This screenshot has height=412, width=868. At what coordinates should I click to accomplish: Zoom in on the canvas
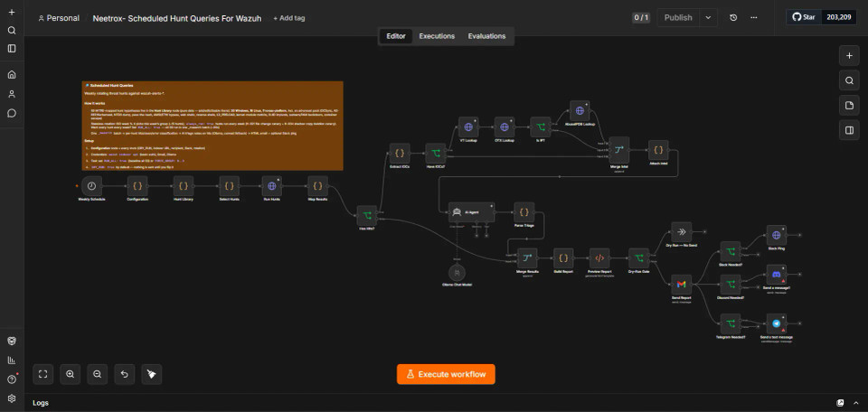[70, 374]
